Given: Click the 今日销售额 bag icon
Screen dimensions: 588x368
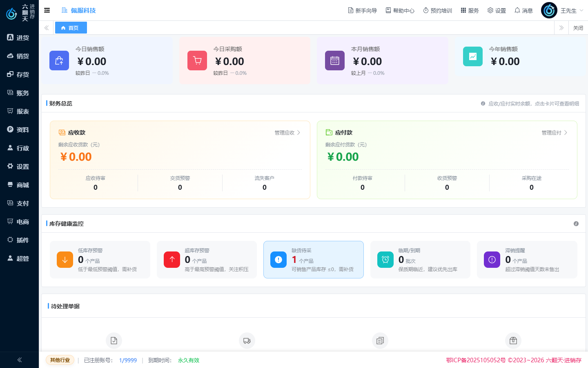Looking at the screenshot, I should (59, 61).
